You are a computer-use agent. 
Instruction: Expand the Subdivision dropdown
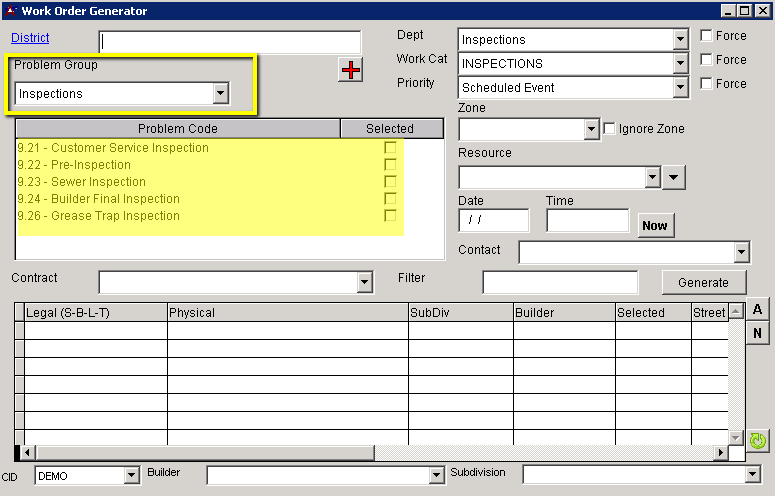(753, 475)
